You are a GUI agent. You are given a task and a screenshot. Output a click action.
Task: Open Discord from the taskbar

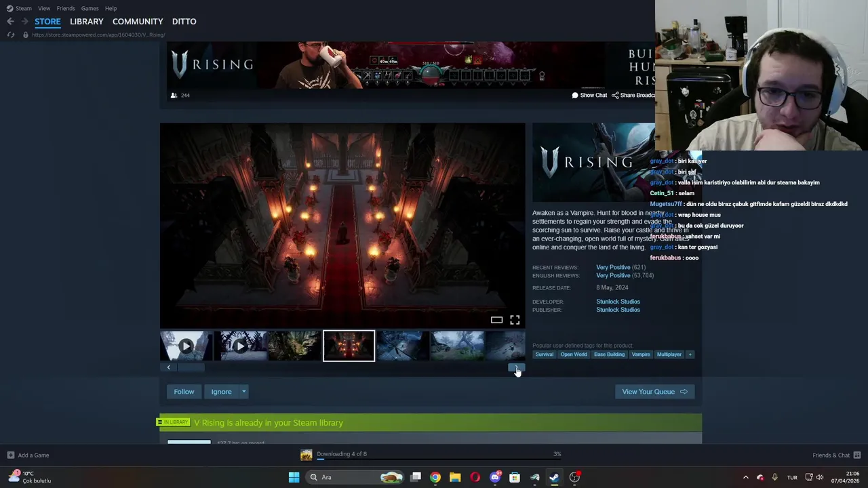point(495,477)
